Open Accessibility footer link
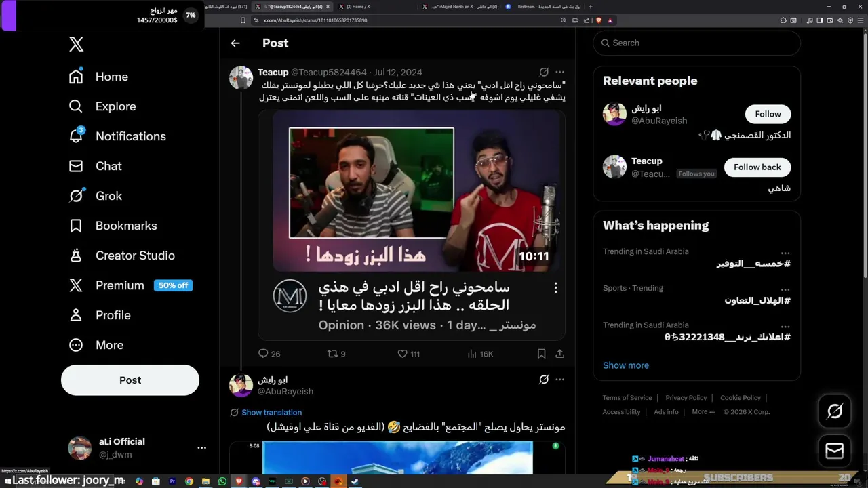This screenshot has width=868, height=488. [621, 412]
